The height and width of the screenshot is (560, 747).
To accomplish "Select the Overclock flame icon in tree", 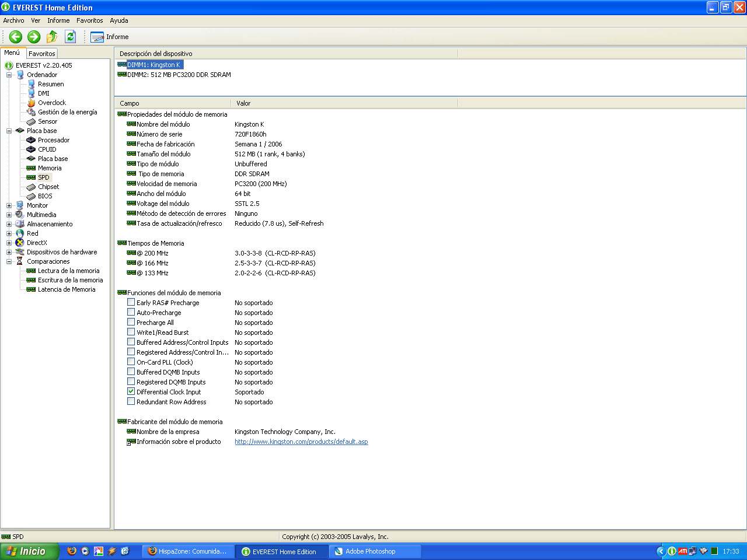I will point(32,103).
